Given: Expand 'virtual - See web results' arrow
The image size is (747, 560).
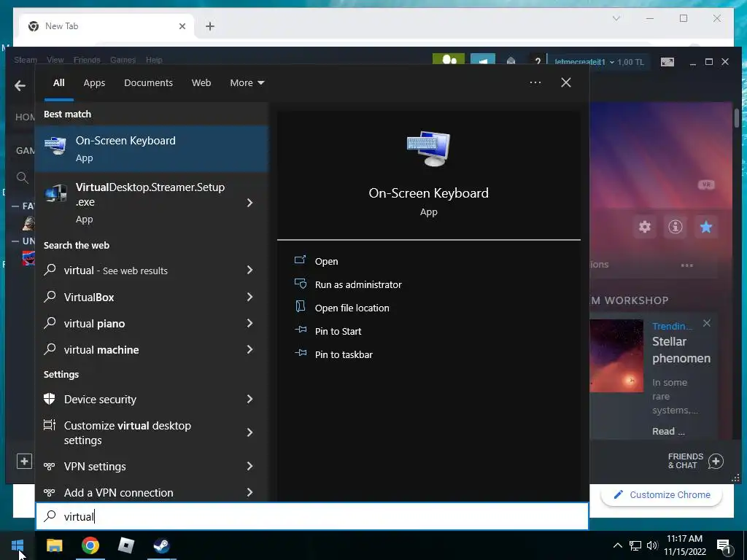Looking at the screenshot, I should pyautogui.click(x=249, y=270).
